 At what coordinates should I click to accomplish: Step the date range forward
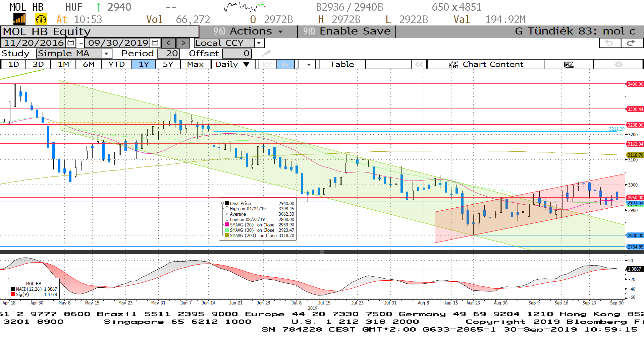[183, 43]
